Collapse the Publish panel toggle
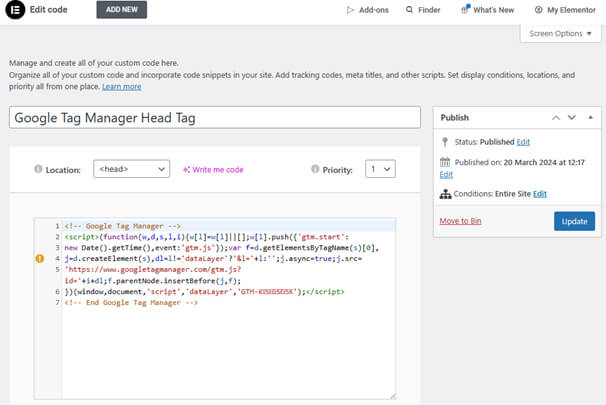 click(x=591, y=117)
